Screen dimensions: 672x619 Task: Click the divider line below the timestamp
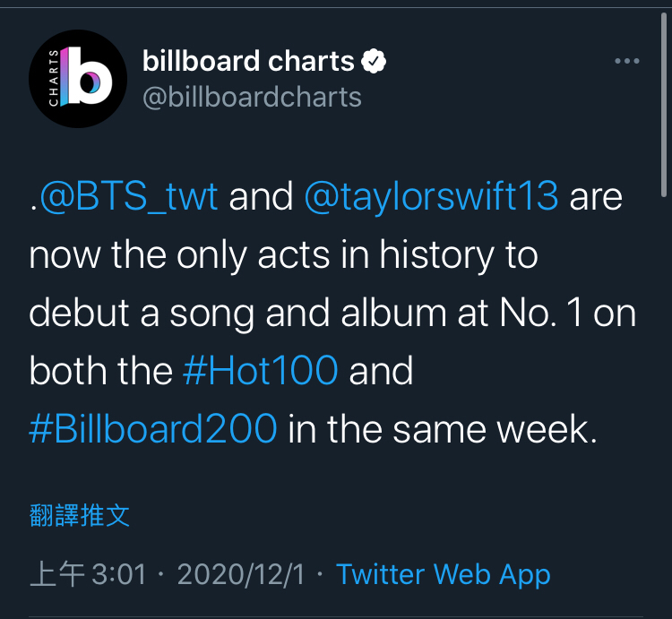[336, 617]
